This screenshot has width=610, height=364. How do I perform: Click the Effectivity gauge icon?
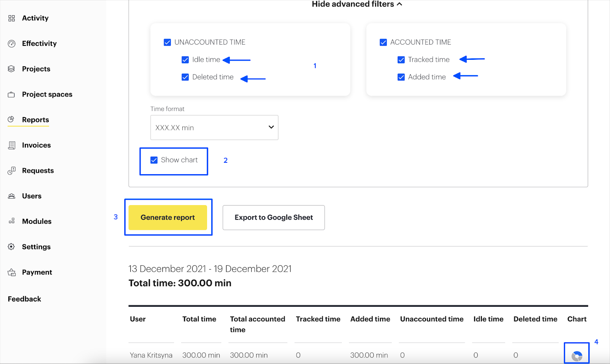coord(11,43)
